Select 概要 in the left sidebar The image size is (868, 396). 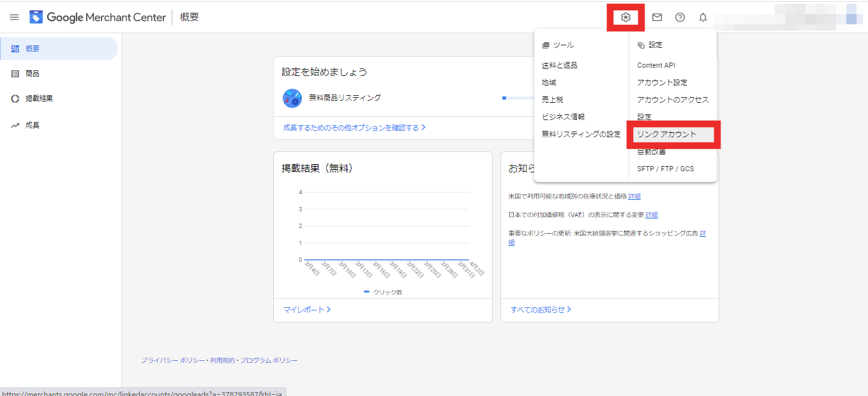59,49
